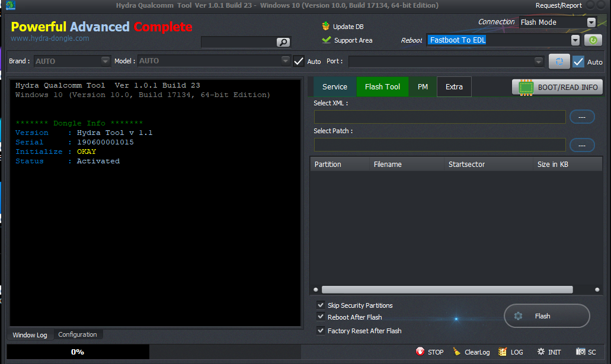Click the Update DB package icon
Image resolution: width=611 pixels, height=364 pixels.
[326, 26]
